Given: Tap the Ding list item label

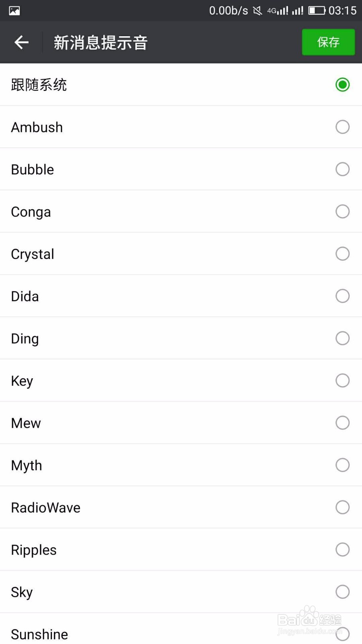Looking at the screenshot, I should (25, 339).
